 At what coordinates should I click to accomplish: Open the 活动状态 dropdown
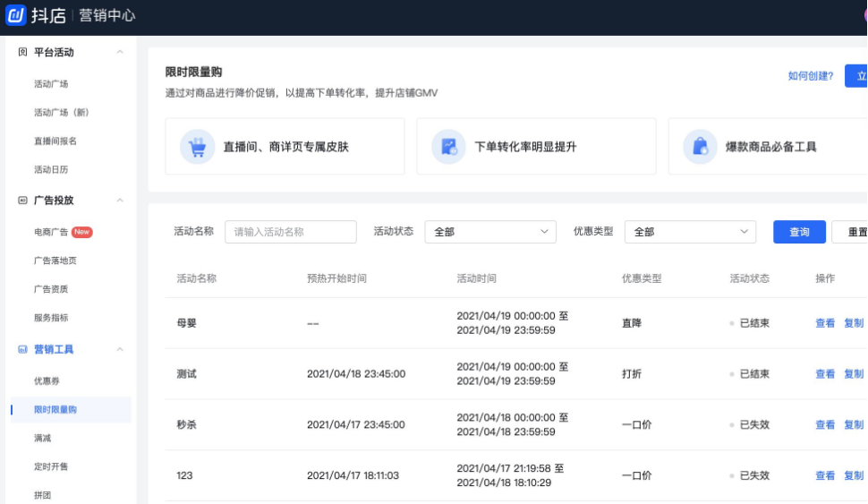[x=489, y=232]
